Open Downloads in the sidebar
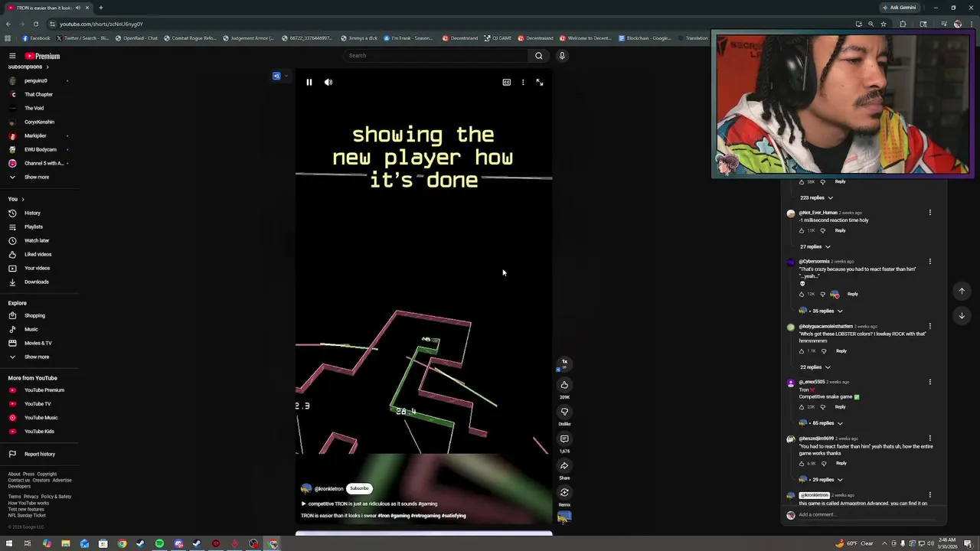This screenshot has width=980, height=551. pos(37,282)
